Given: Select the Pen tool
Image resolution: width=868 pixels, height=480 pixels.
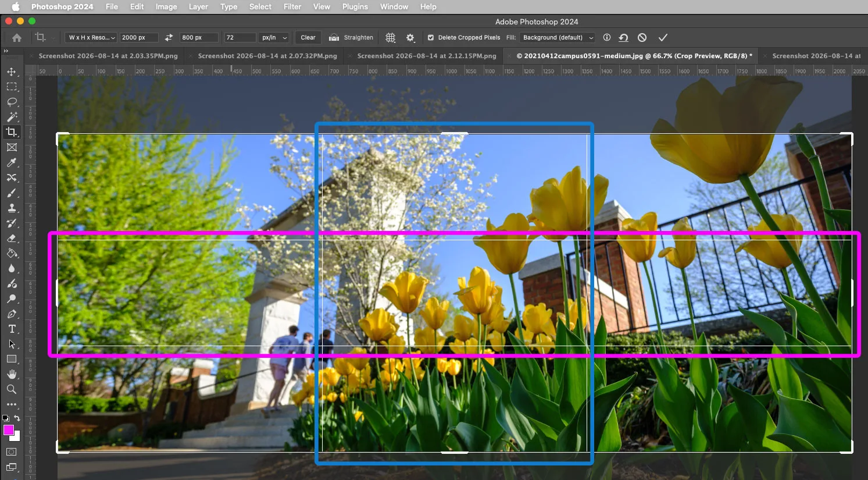Looking at the screenshot, I should (12, 314).
